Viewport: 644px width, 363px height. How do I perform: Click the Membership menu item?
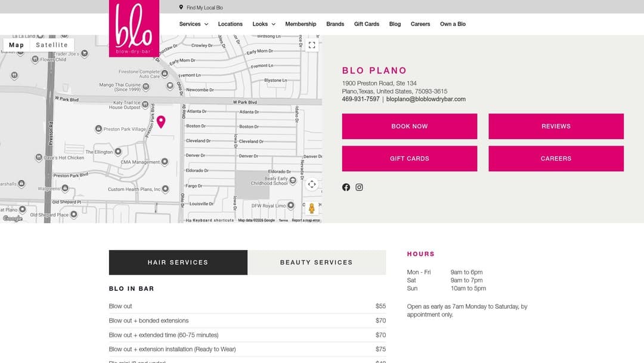click(301, 24)
